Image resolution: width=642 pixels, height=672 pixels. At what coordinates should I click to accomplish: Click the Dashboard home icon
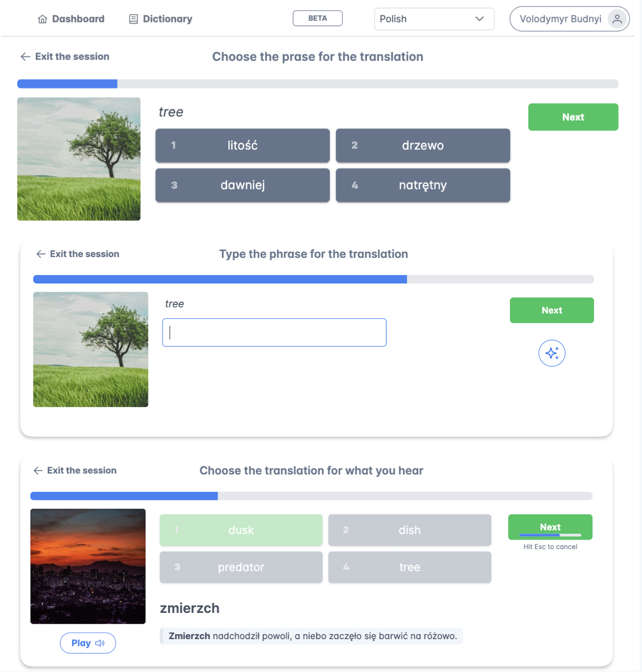tap(42, 19)
